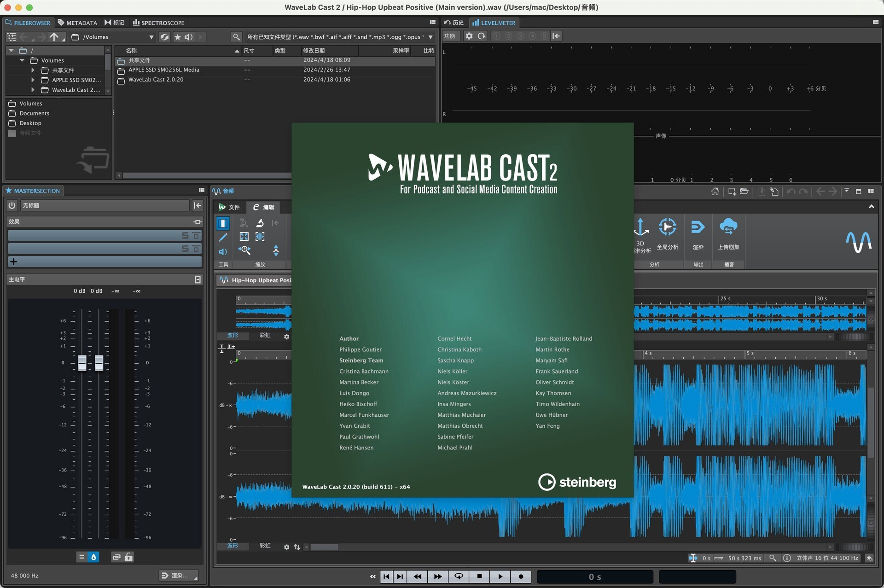The width and height of the screenshot is (884, 588).
Task: Toggle folder tree view in file browser
Action: point(12,37)
